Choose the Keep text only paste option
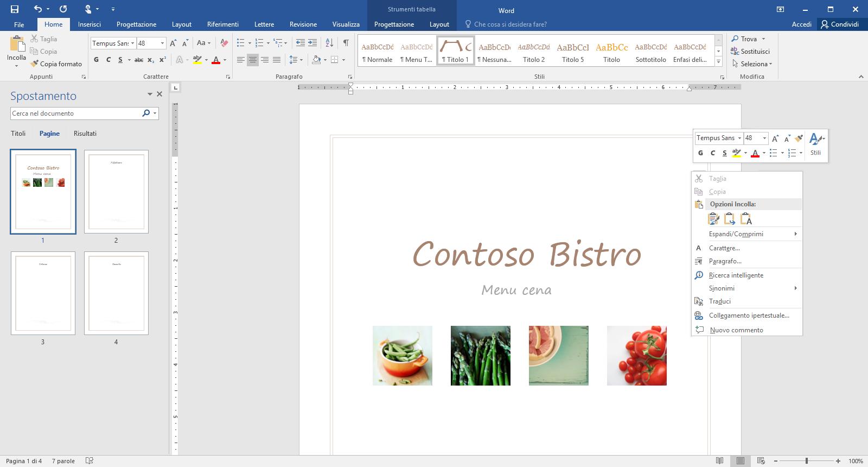Image resolution: width=868 pixels, height=467 pixels. [x=746, y=219]
